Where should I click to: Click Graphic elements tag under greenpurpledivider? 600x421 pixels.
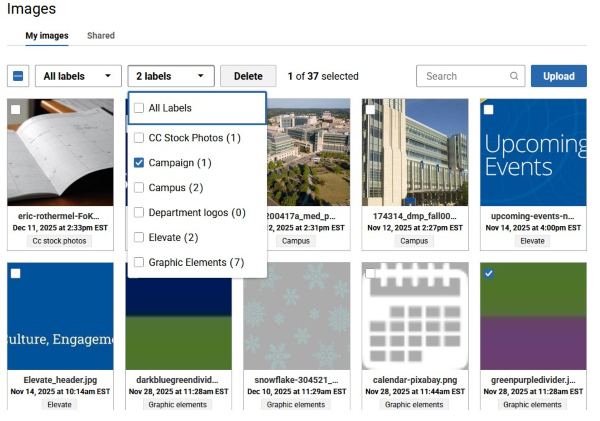532,405
